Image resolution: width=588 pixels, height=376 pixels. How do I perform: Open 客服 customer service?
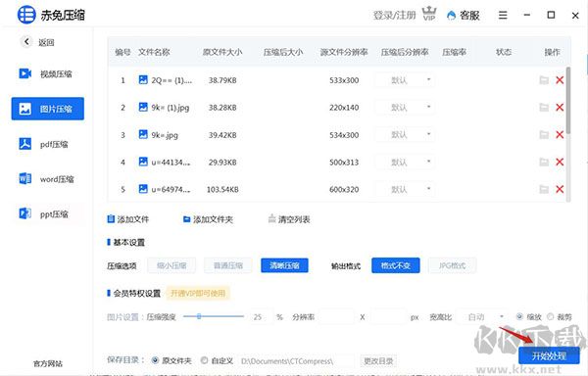(464, 15)
